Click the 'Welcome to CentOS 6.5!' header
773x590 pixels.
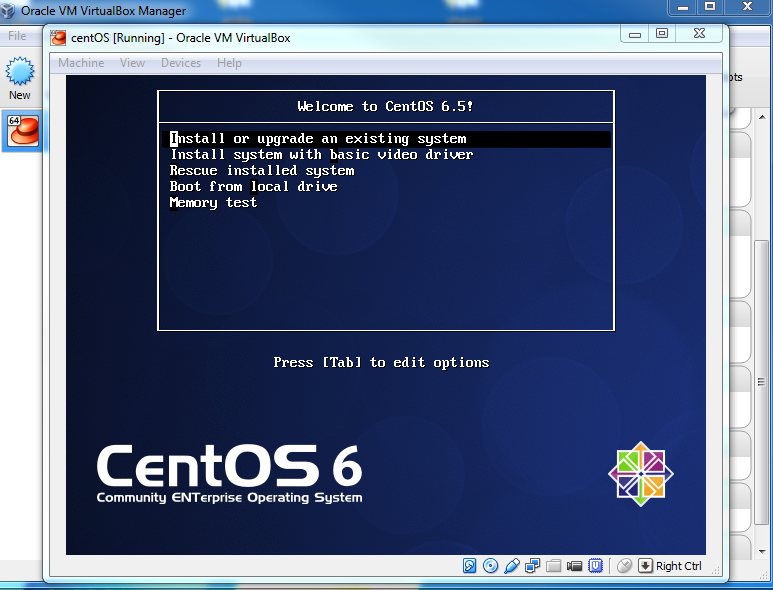[385, 106]
